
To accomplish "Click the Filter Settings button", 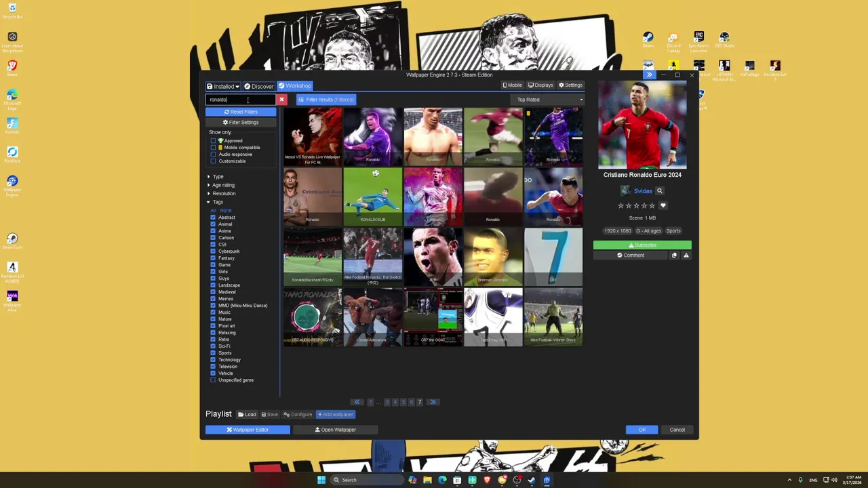I will pyautogui.click(x=241, y=122).
